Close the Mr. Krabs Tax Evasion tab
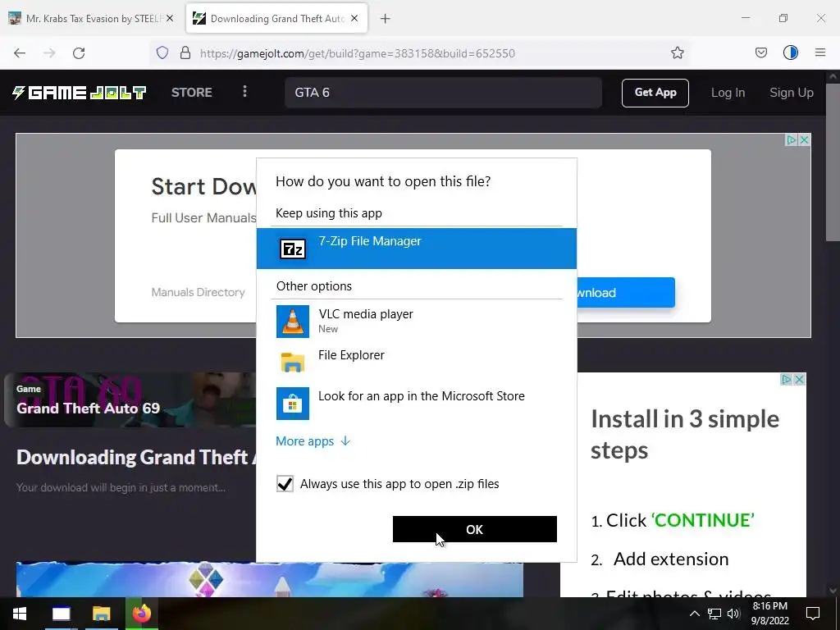Viewport: 840px width, 630px height. (170, 18)
